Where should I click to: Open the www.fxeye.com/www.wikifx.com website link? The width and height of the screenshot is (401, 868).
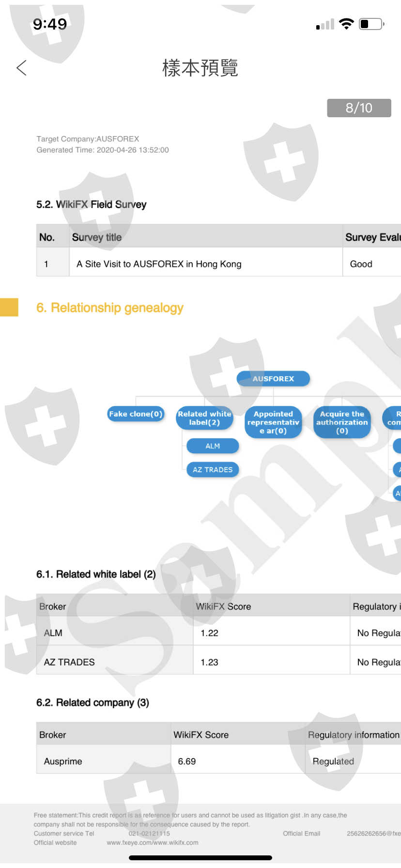click(x=153, y=843)
